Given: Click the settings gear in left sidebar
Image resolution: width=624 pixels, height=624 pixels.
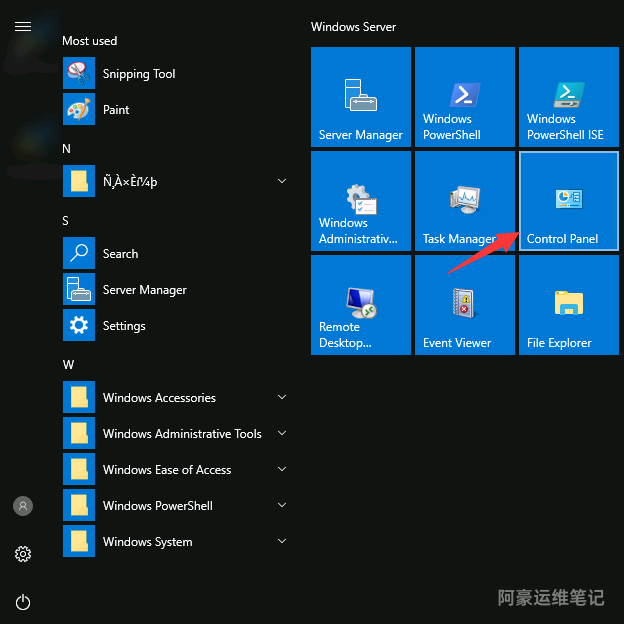Looking at the screenshot, I should click(23, 554).
